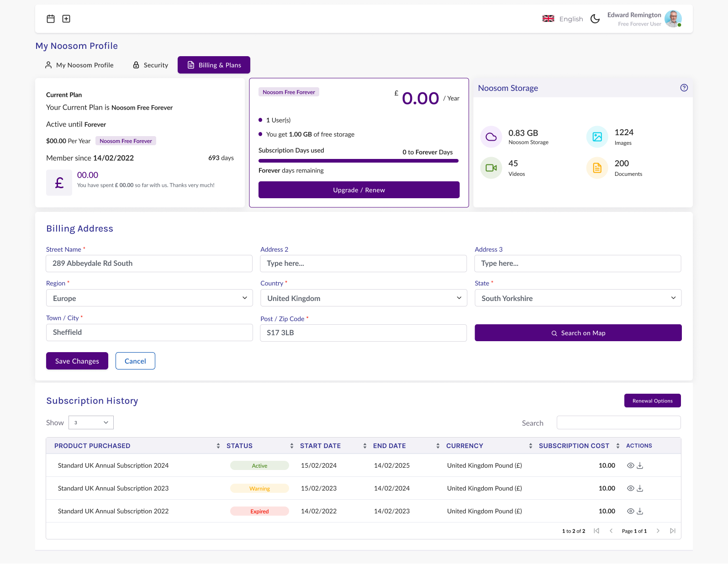The image size is (728, 570).
Task: View the 2024 subscription with eye icon
Action: point(630,465)
